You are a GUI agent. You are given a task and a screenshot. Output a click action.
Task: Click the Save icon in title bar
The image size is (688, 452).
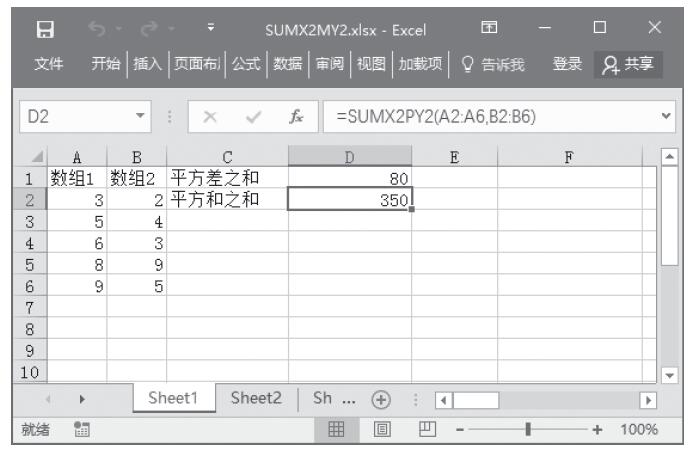[x=42, y=26]
